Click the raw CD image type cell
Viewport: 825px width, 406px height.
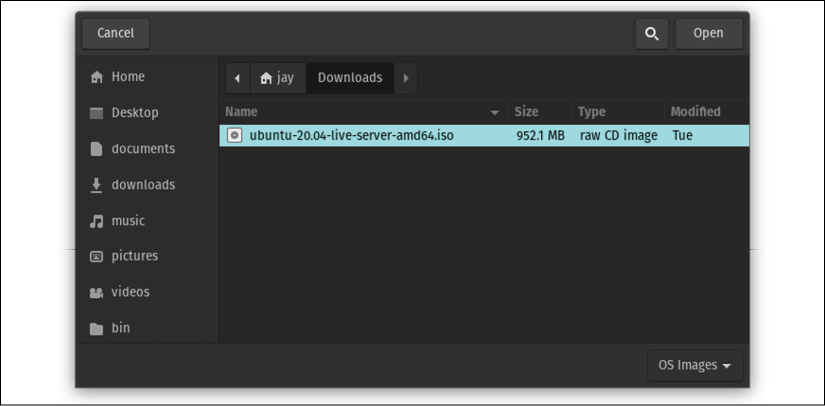tap(618, 136)
